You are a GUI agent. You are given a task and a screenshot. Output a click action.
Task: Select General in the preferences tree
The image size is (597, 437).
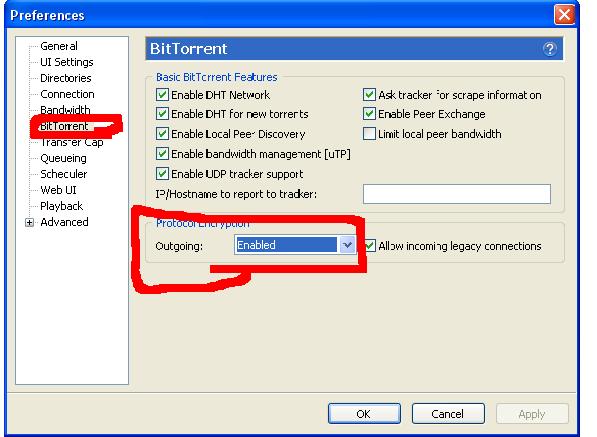coord(59,46)
